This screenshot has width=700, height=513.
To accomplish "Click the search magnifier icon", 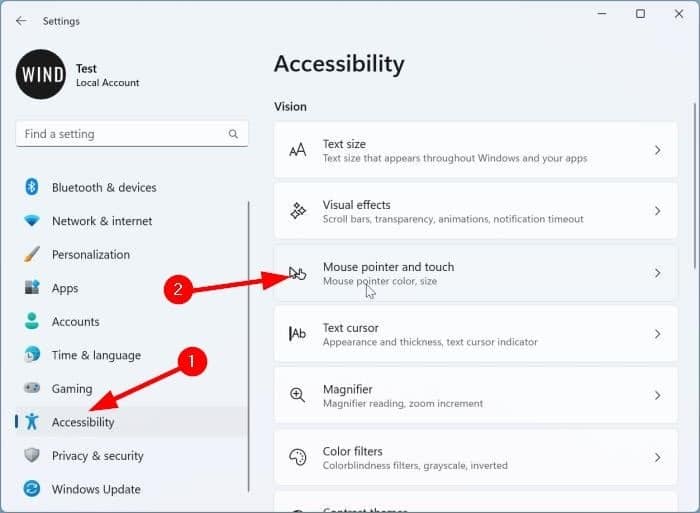I will (233, 133).
